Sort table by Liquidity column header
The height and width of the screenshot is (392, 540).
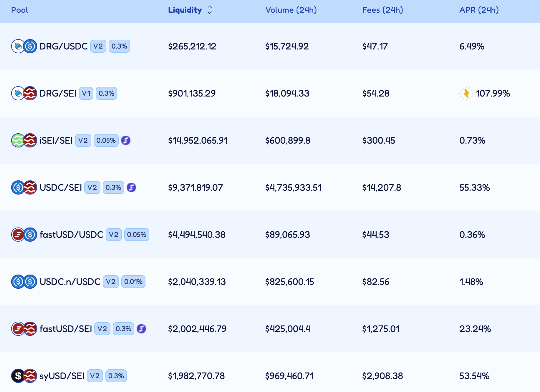click(x=185, y=10)
